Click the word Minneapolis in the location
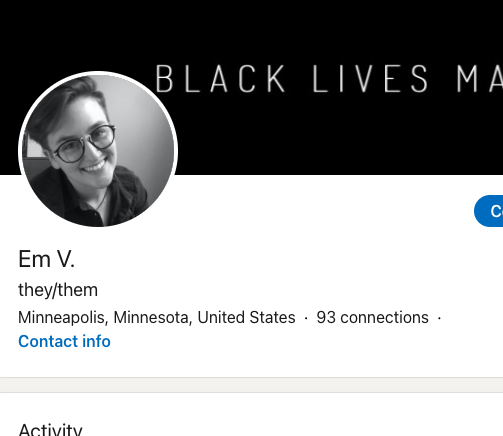Image resolution: width=503 pixels, height=436 pixels. [x=61, y=317]
